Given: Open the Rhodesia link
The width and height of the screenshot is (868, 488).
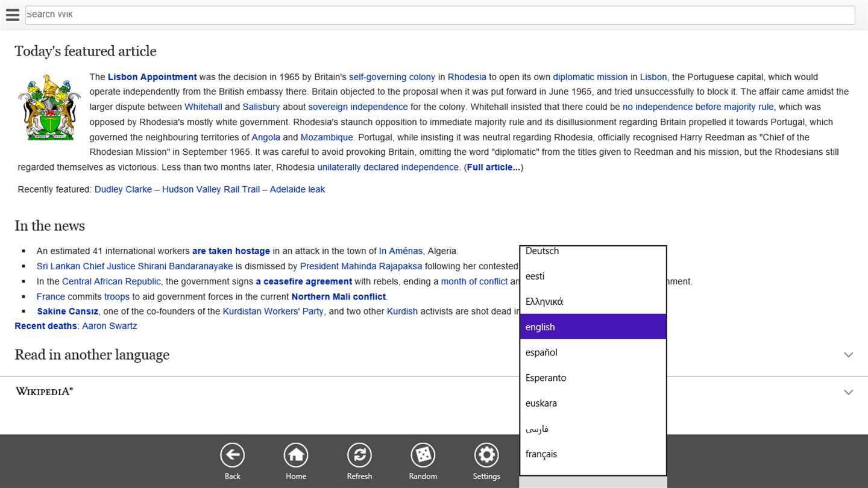Looking at the screenshot, I should point(467,77).
